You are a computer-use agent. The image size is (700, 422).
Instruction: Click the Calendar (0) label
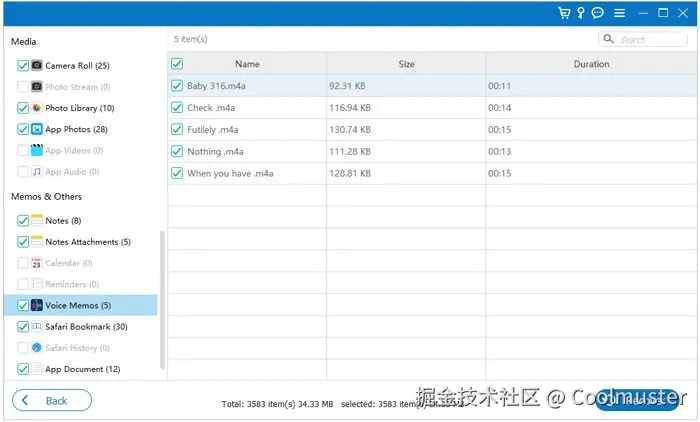pos(69,263)
